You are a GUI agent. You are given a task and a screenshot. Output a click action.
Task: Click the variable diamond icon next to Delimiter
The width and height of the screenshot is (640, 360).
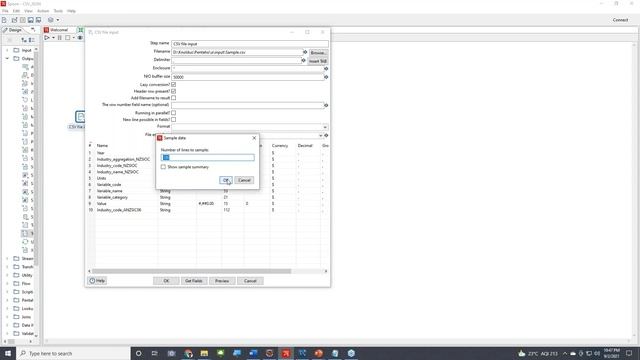coord(303,60)
